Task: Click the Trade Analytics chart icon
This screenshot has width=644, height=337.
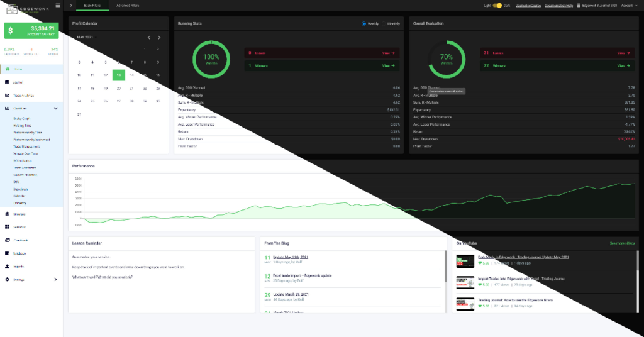Action: 8,95
